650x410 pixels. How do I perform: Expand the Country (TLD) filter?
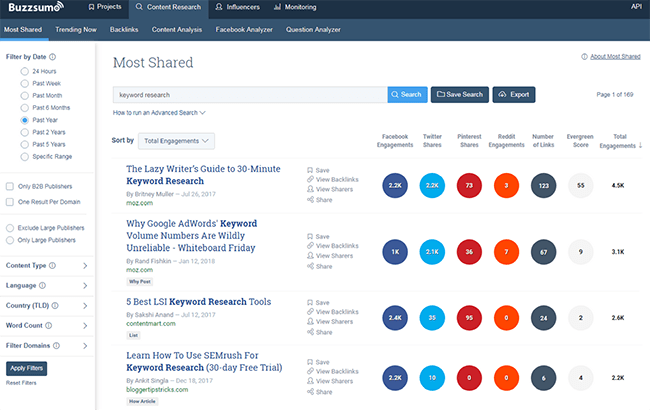tap(85, 306)
